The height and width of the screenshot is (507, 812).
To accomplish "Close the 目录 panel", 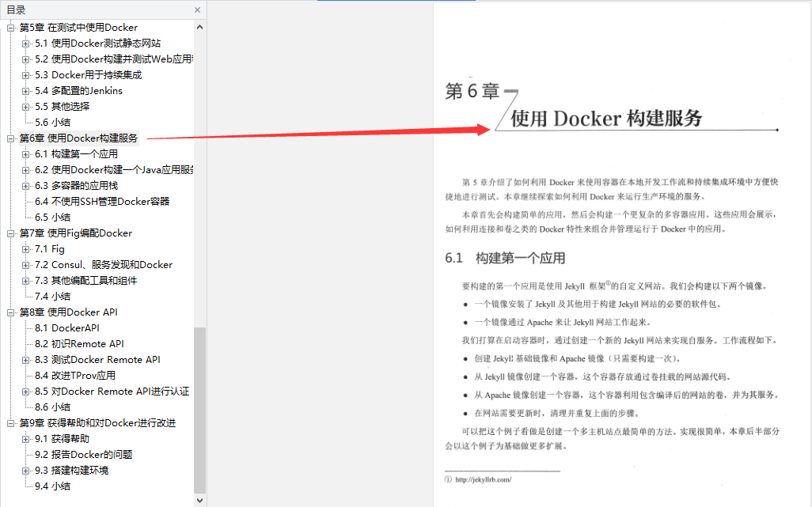I will click(197, 9).
